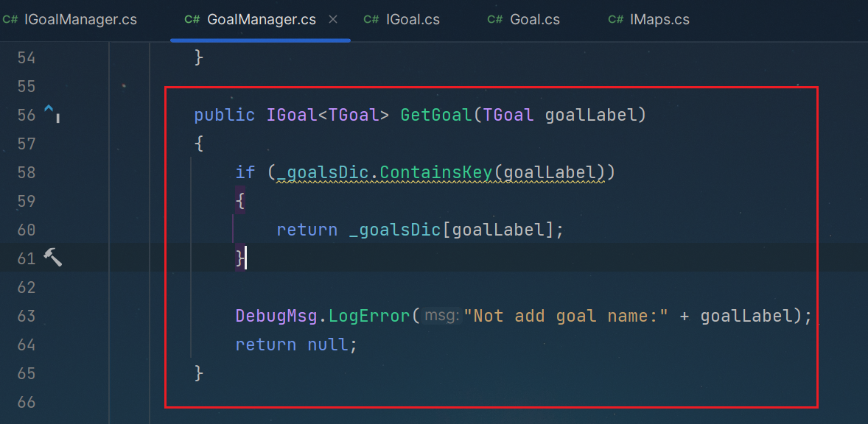Click the GetGoal method name
868x424 pixels.
[x=437, y=114]
